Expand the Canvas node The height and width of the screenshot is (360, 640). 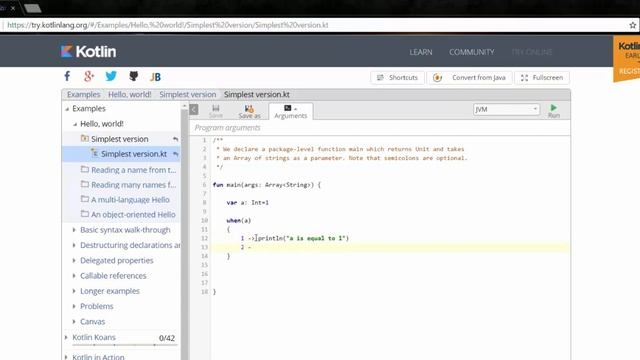(x=74, y=322)
